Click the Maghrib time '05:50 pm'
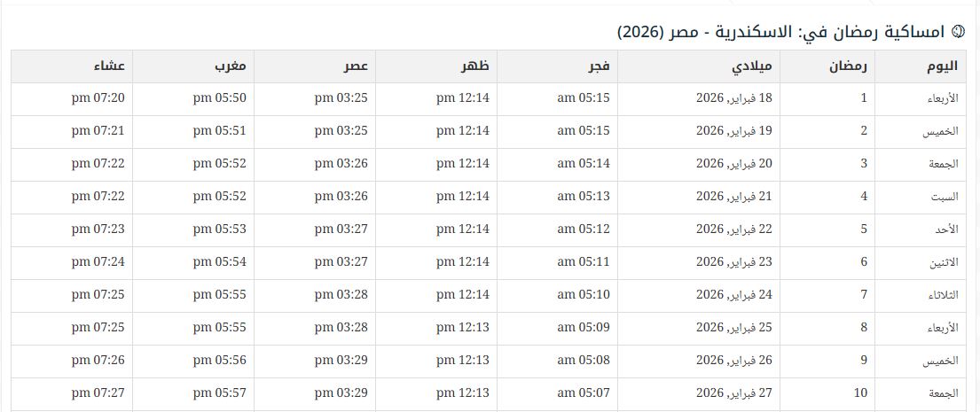The width and height of the screenshot is (980, 412). (220, 98)
